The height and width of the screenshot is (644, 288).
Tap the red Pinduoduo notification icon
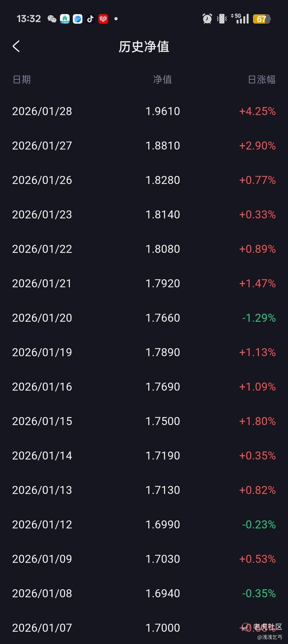coord(103,19)
